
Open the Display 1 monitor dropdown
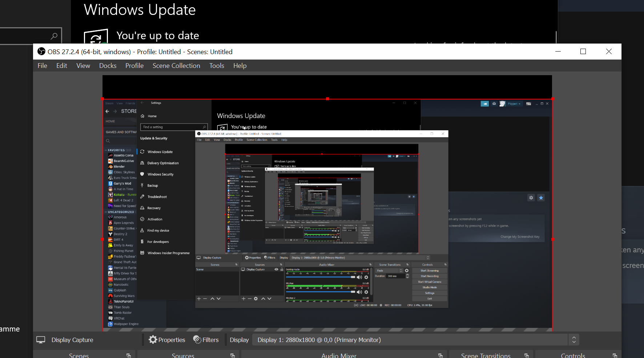tap(415, 340)
